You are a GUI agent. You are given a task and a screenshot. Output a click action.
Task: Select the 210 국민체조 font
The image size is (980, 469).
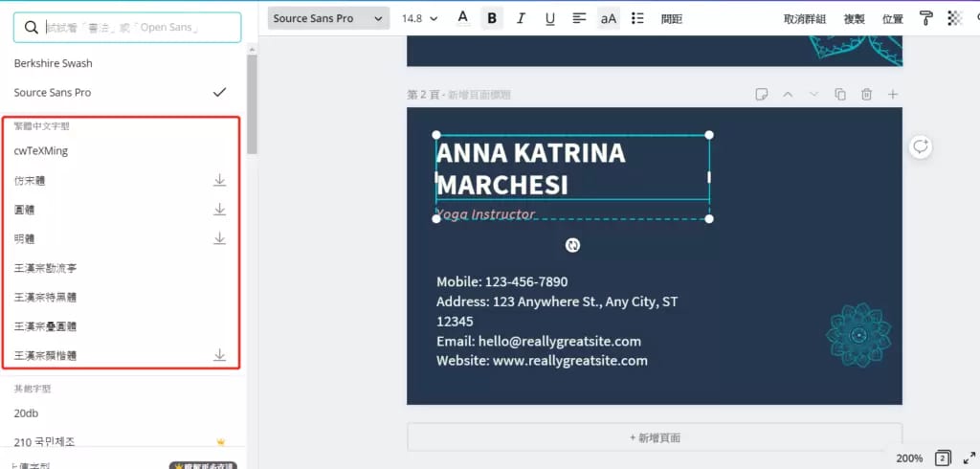44,442
